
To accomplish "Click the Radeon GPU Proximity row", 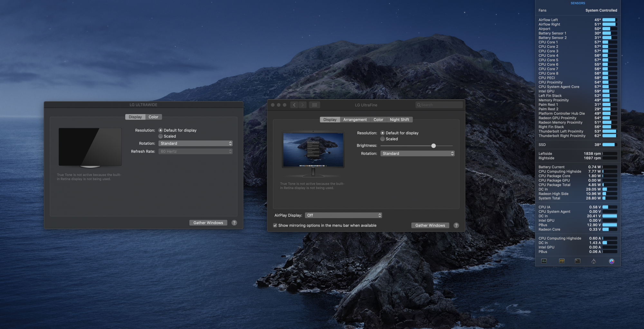I will [x=578, y=118].
